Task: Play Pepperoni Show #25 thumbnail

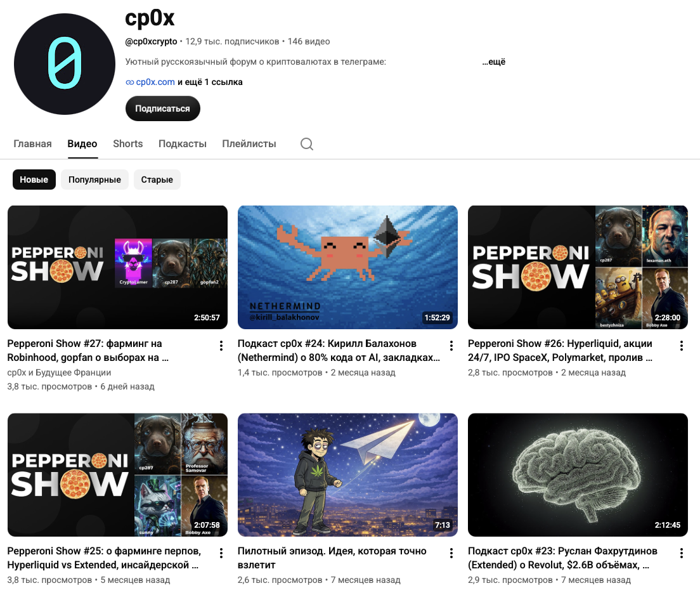Action: pos(117,475)
